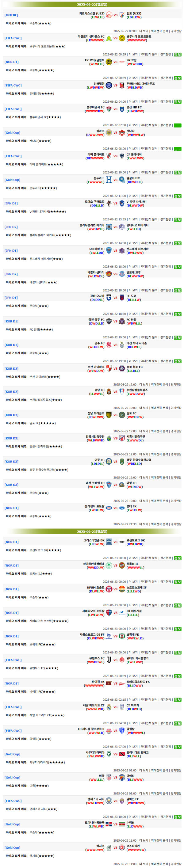Click the Trinidad and Tobago flag icon

pos(122,754)
